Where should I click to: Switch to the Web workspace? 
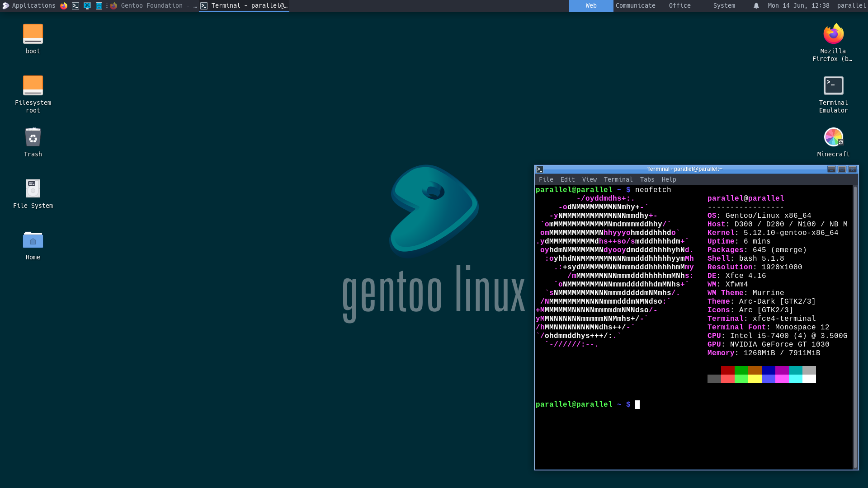[591, 6]
